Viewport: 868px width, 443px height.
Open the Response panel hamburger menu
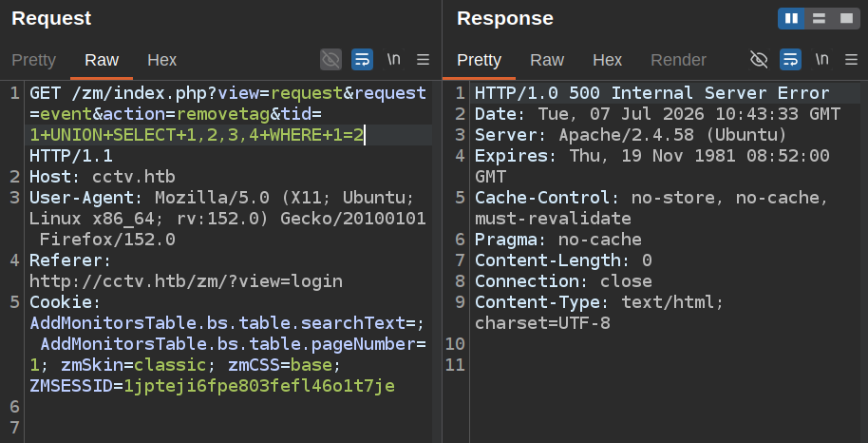(852, 59)
